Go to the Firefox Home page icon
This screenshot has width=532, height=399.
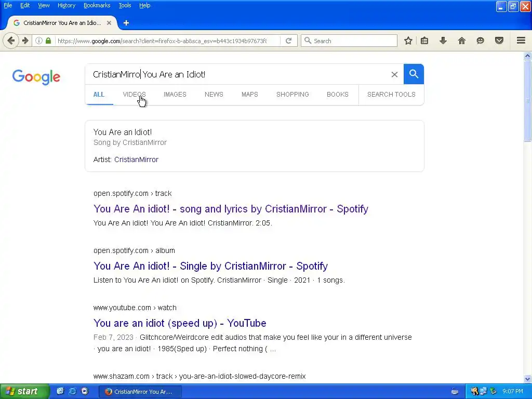point(461,41)
